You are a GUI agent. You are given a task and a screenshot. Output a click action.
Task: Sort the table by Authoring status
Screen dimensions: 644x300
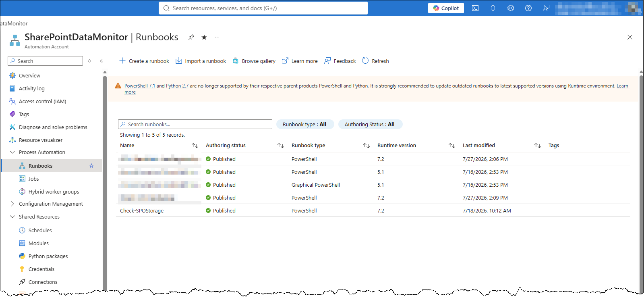[x=281, y=146]
